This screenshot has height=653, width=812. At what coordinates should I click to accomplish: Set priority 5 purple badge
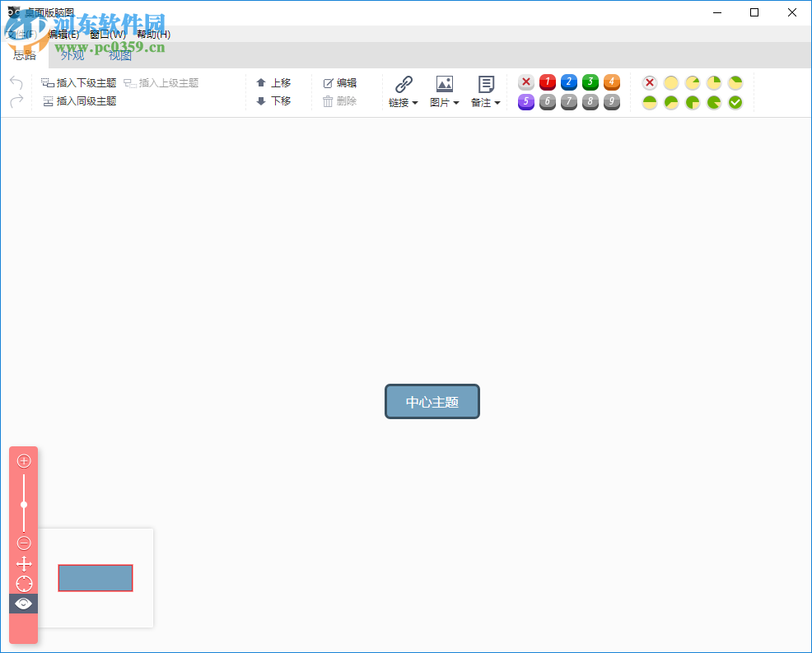[526, 102]
